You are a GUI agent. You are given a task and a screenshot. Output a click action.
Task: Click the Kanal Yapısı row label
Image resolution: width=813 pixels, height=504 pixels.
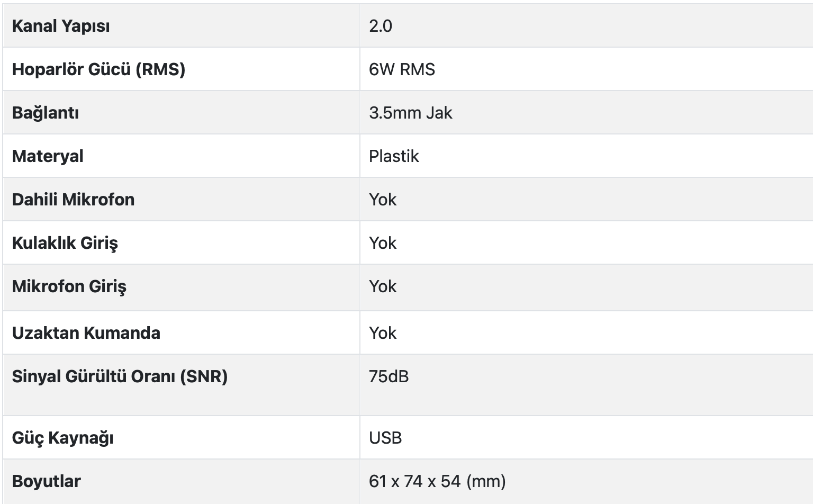tap(61, 26)
